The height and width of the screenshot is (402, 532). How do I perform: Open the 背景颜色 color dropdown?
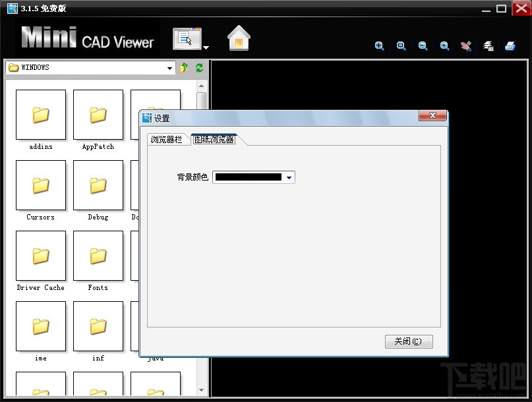(x=289, y=177)
